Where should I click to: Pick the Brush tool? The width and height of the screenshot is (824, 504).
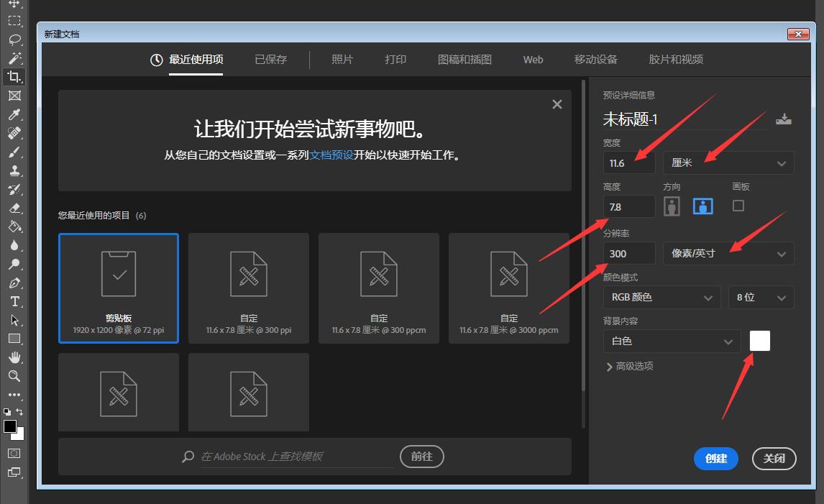pos(14,152)
